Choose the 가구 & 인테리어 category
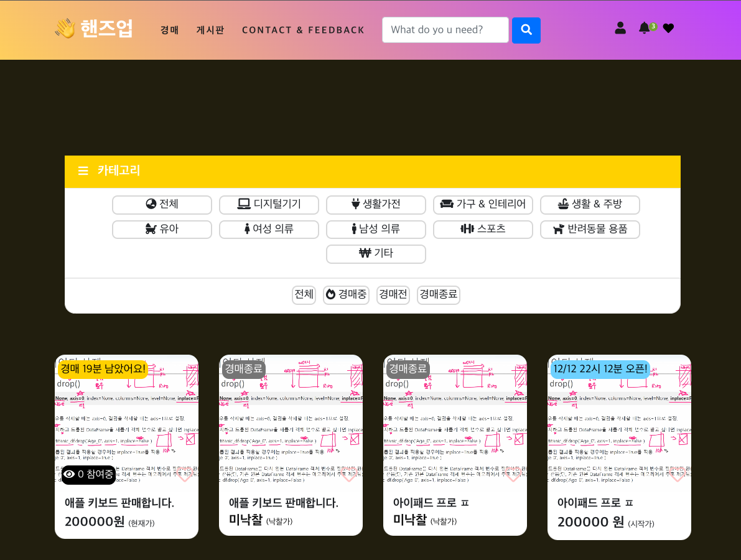741x560 pixels. coord(483,205)
